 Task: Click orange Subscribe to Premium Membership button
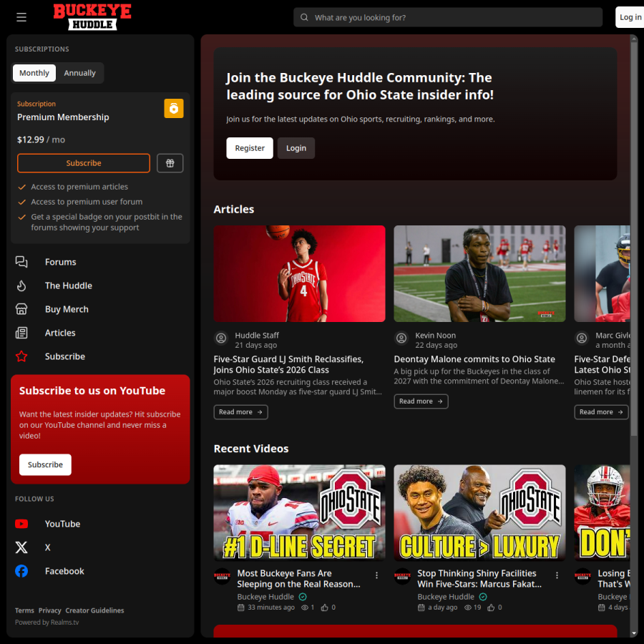coord(84,163)
